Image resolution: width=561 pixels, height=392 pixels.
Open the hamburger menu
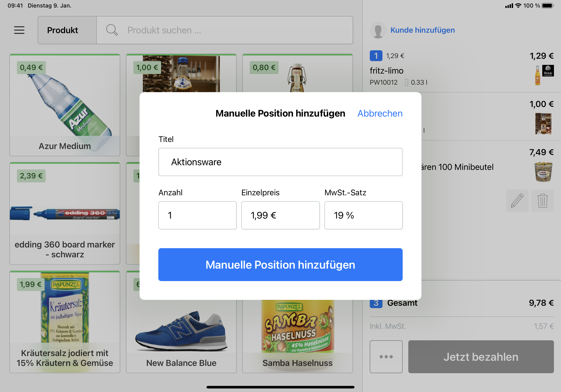(19, 30)
